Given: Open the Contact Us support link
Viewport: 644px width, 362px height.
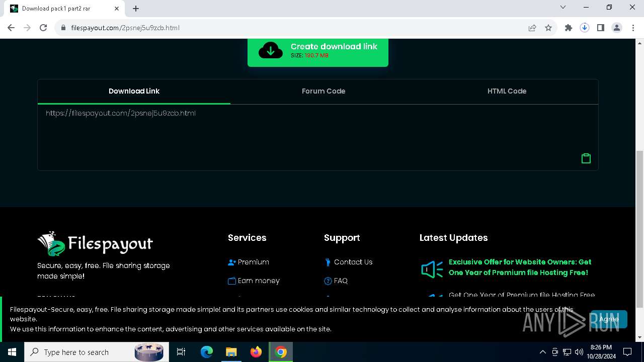Looking at the screenshot, I should tap(353, 262).
